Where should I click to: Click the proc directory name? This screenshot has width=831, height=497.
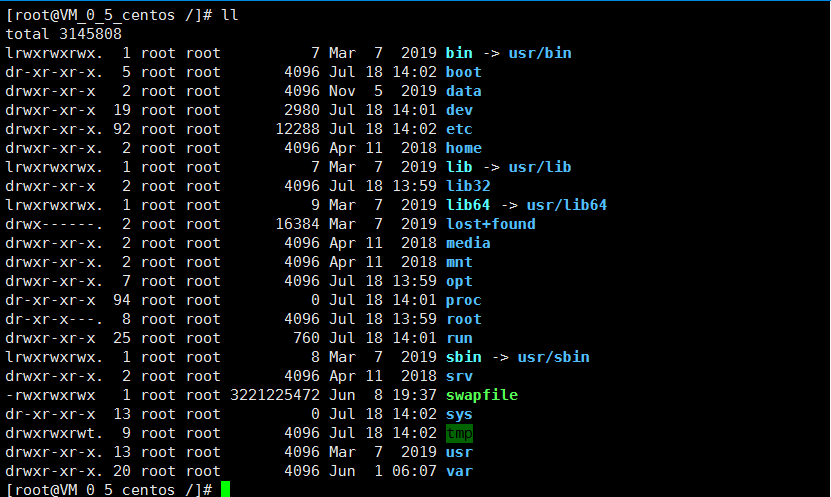[464, 300]
